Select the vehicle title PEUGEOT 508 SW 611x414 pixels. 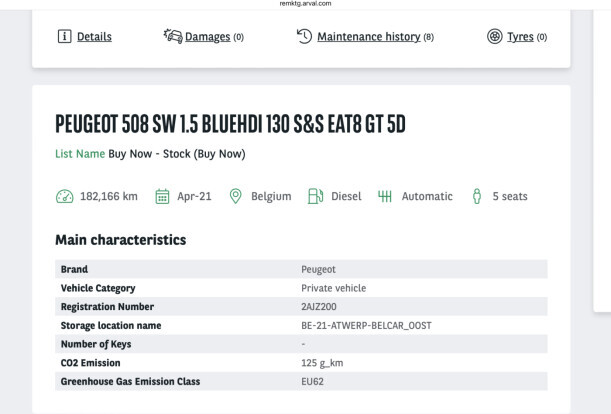click(x=230, y=124)
